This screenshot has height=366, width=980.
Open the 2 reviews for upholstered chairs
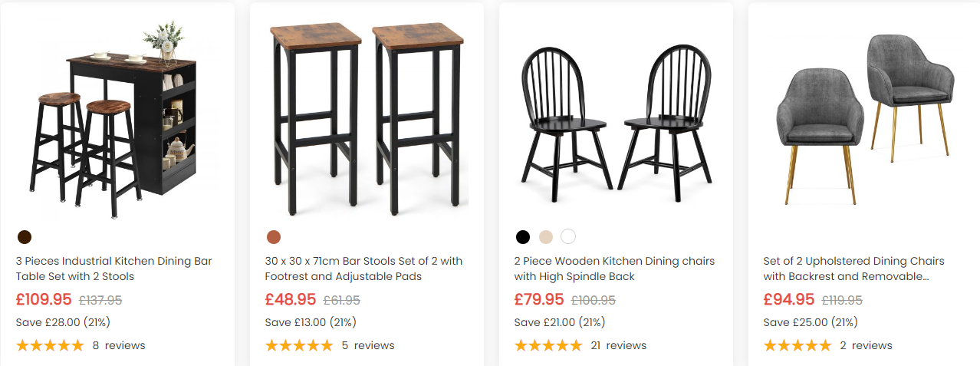(x=867, y=345)
